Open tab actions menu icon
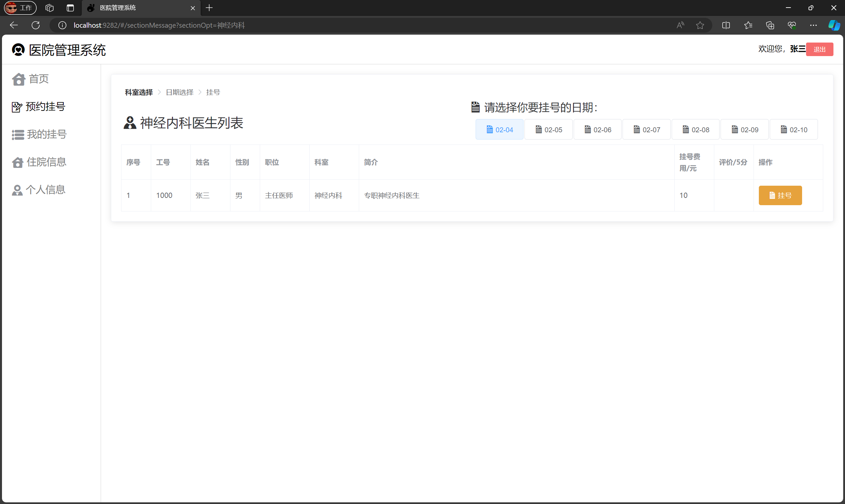 pos(70,8)
